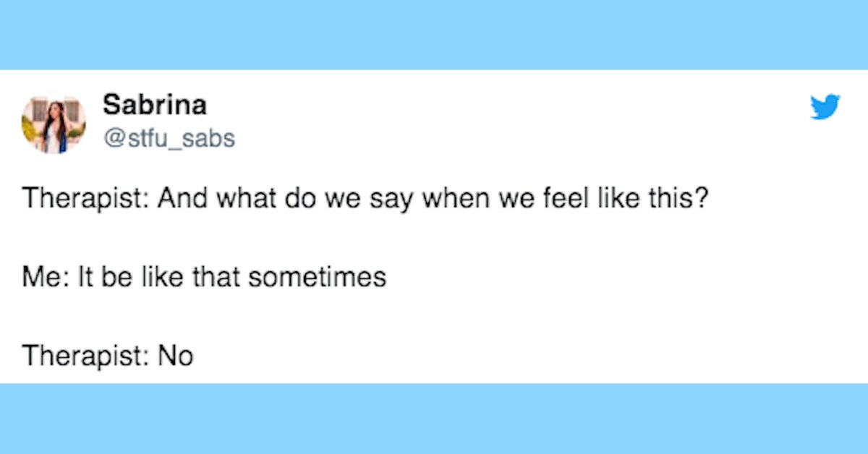Click the line reading 'Me: It be like that sometimes'
The width and height of the screenshot is (868, 454).
pos(206,276)
